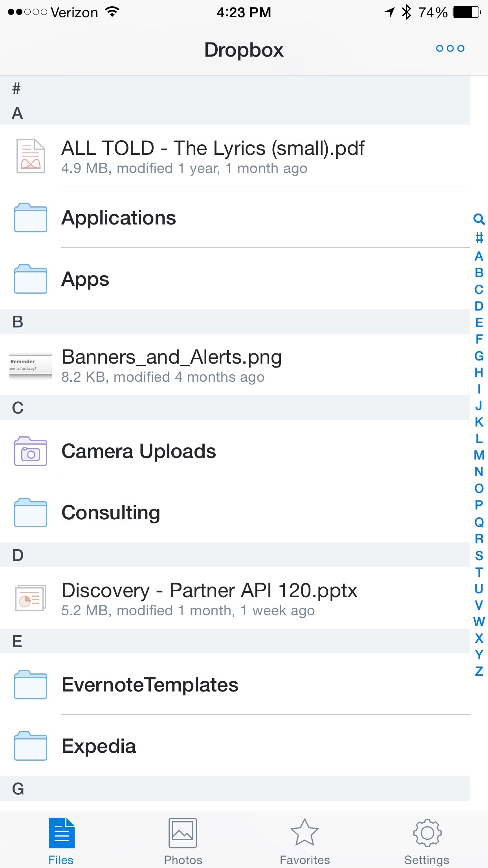Jump to letter Y in index bar
This screenshot has height=868, width=488.
click(479, 655)
